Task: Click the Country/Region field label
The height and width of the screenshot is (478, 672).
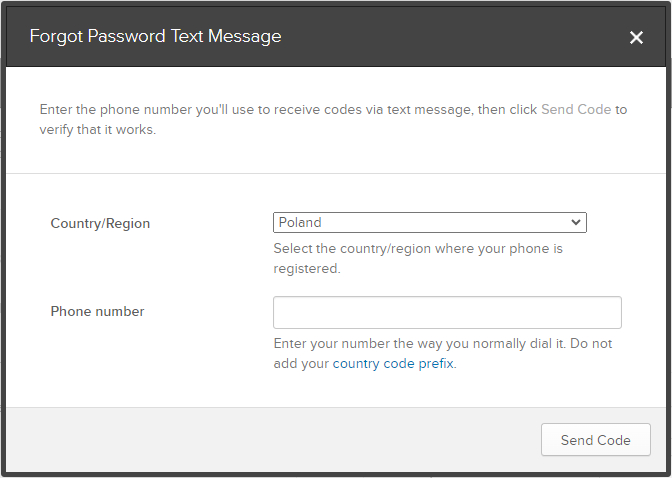Action: pyautogui.click(x=100, y=223)
